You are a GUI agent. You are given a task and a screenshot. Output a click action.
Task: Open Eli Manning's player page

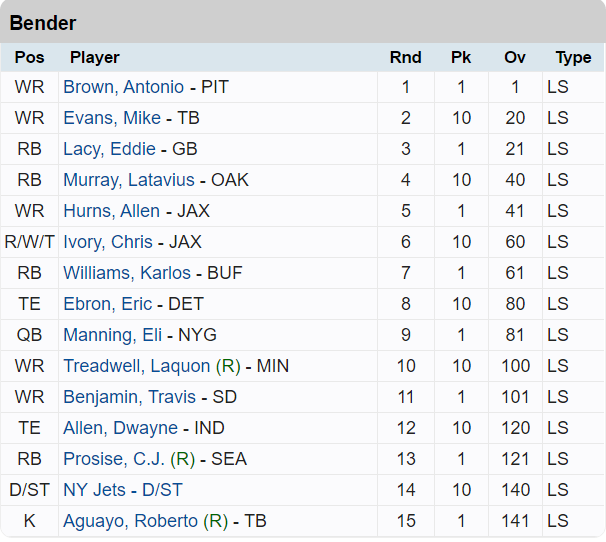tap(112, 335)
